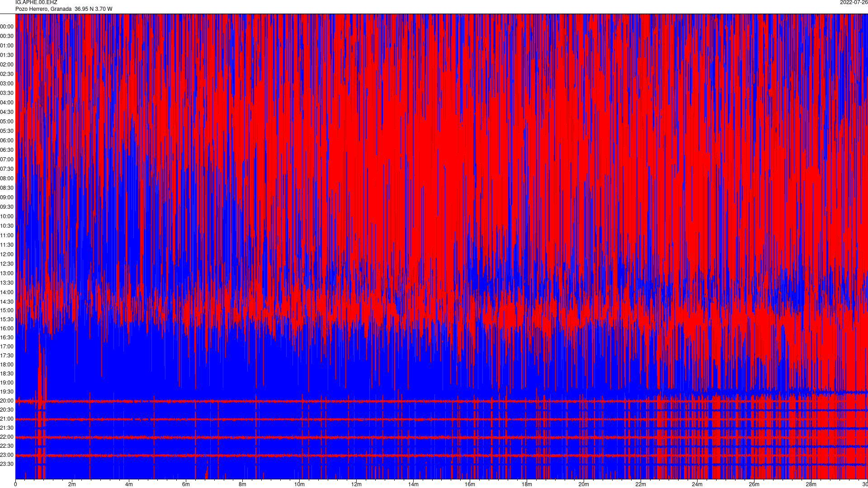Click the 06:00 time label
868x488 pixels.
tap(7, 141)
